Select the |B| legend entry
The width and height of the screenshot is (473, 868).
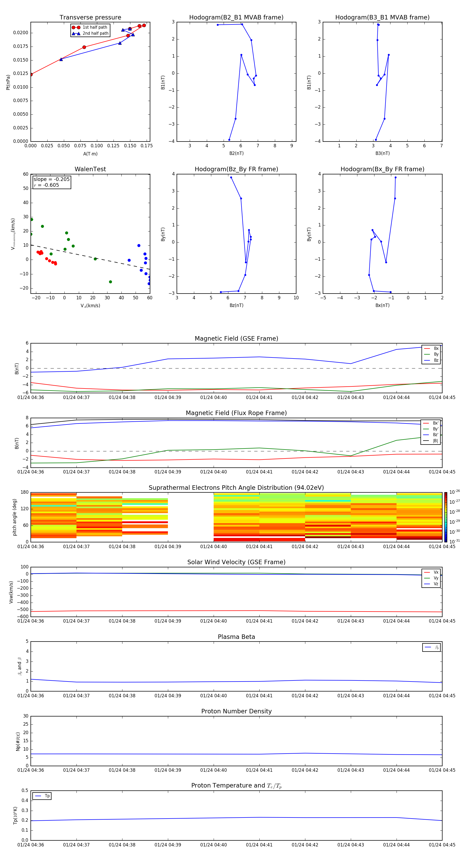(x=431, y=441)
